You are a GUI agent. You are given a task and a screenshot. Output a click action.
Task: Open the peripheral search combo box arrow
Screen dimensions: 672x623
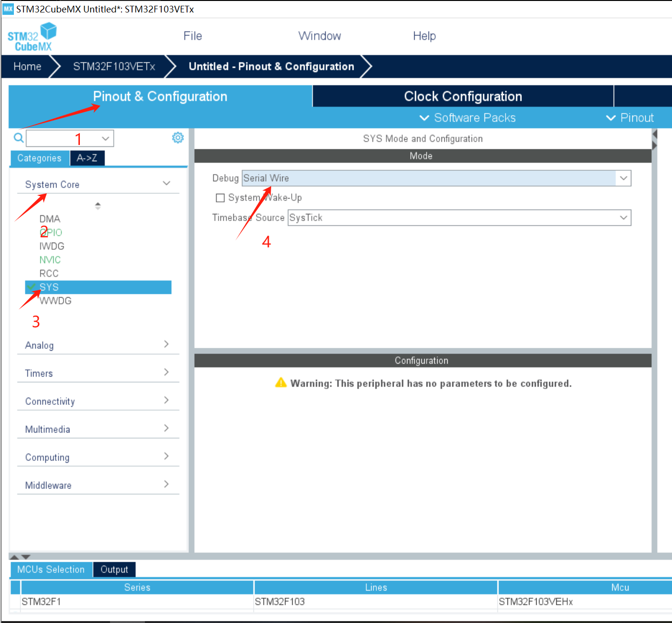click(106, 139)
